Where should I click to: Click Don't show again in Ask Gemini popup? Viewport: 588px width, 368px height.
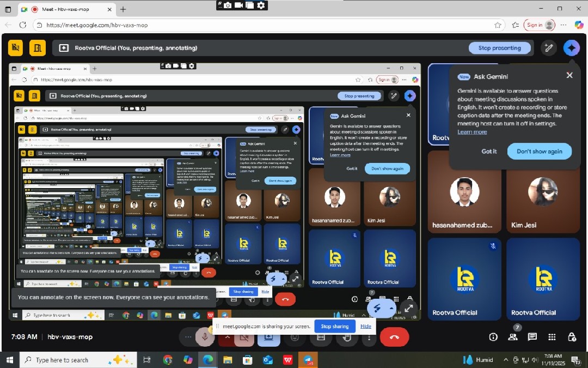tap(539, 152)
